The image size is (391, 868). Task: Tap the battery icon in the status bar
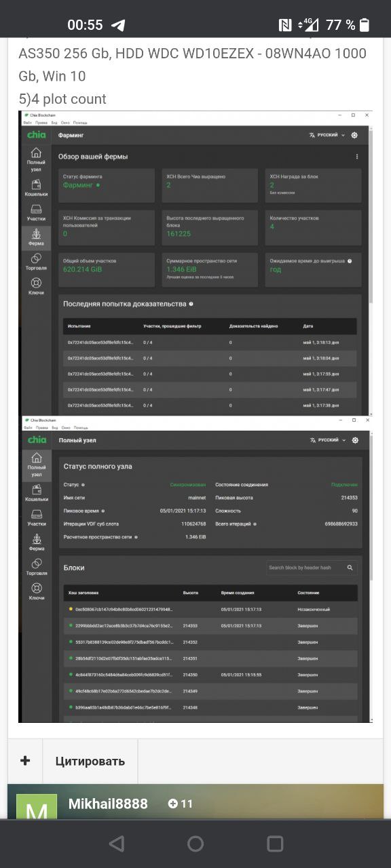point(365,25)
